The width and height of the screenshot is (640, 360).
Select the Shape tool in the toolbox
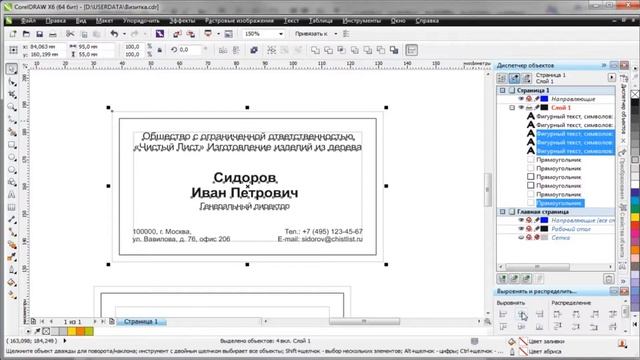coord(12,82)
